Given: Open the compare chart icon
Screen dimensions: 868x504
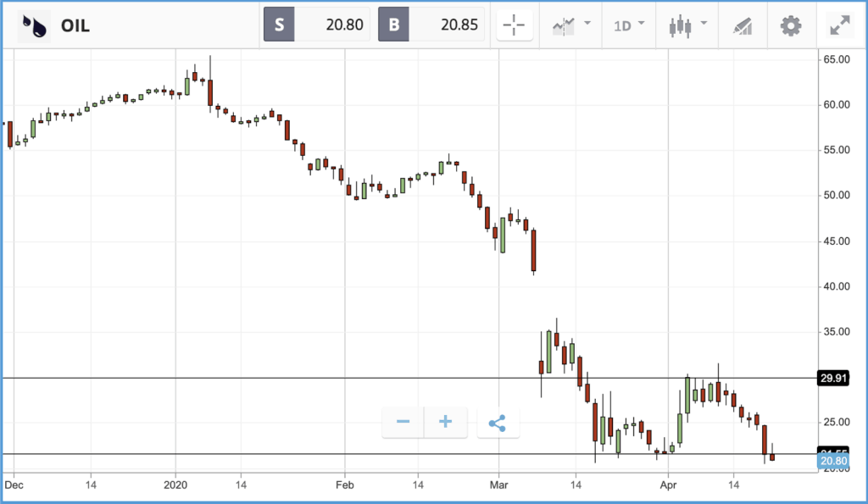Looking at the screenshot, I should 564,26.
